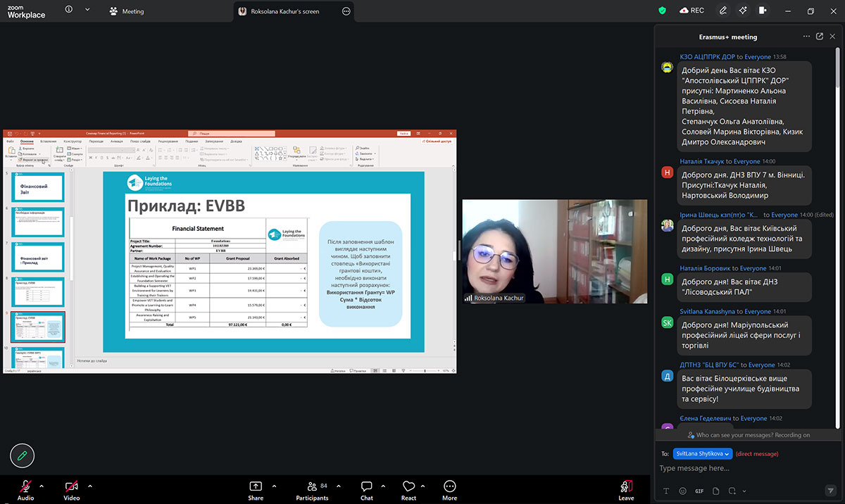Open the AI Companion sparkle icon
Screen dimensions: 845x504
(x=742, y=11)
